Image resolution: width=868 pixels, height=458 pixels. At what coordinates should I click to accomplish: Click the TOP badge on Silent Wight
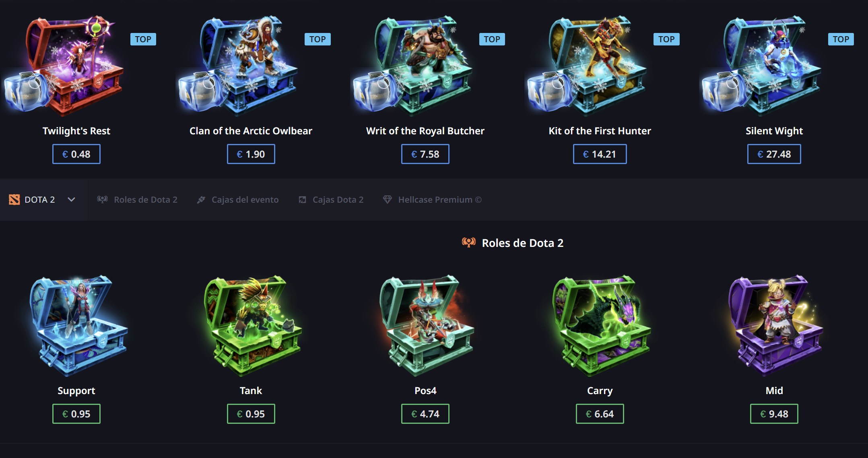pyautogui.click(x=841, y=39)
